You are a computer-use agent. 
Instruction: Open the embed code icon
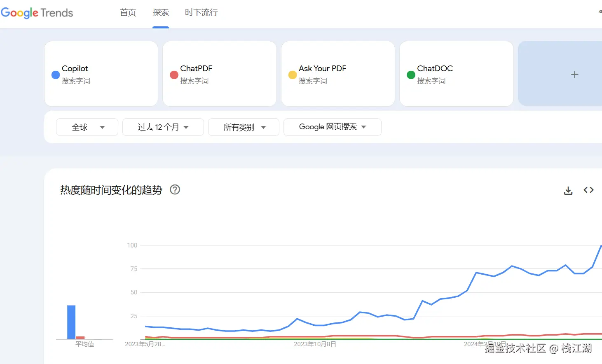point(588,190)
